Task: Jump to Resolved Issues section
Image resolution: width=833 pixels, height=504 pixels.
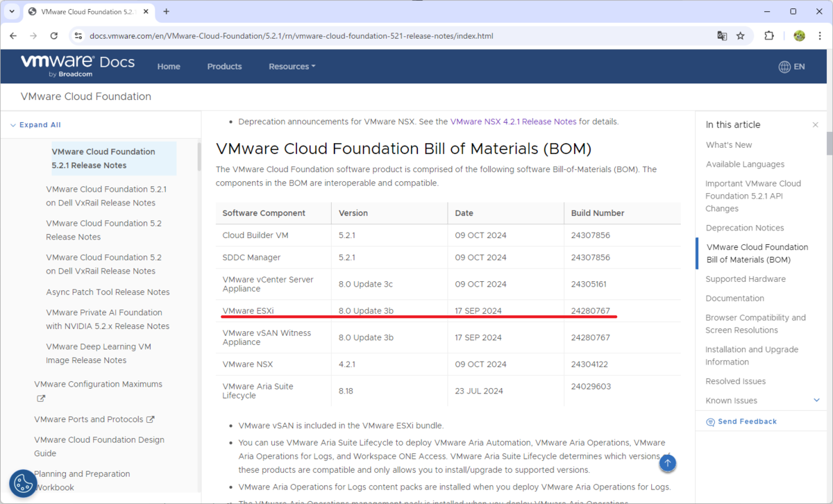Action: [x=736, y=381]
